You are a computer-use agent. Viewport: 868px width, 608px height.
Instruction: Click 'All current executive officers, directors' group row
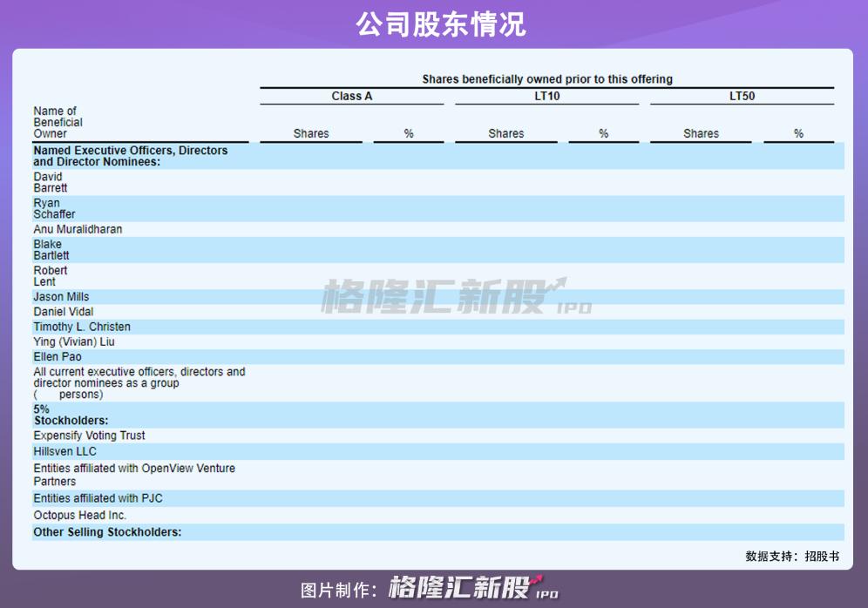pyautogui.click(x=437, y=383)
